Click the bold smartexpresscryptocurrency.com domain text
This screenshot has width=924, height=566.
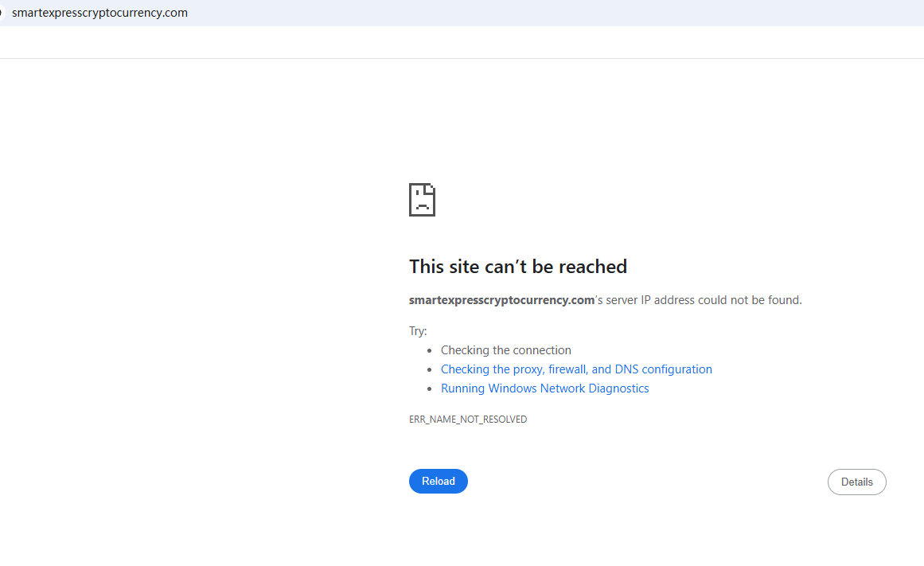tap(501, 300)
